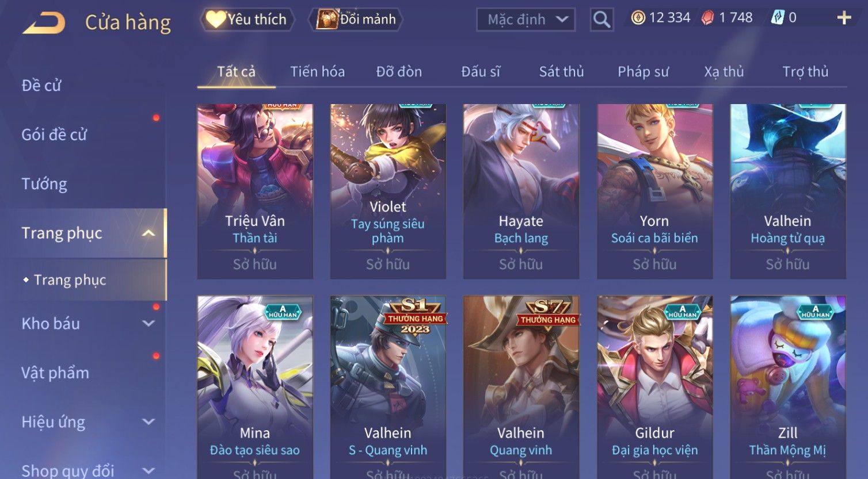Switch to the Sát thủ tab
Screen dimensions: 868x479
pos(561,71)
